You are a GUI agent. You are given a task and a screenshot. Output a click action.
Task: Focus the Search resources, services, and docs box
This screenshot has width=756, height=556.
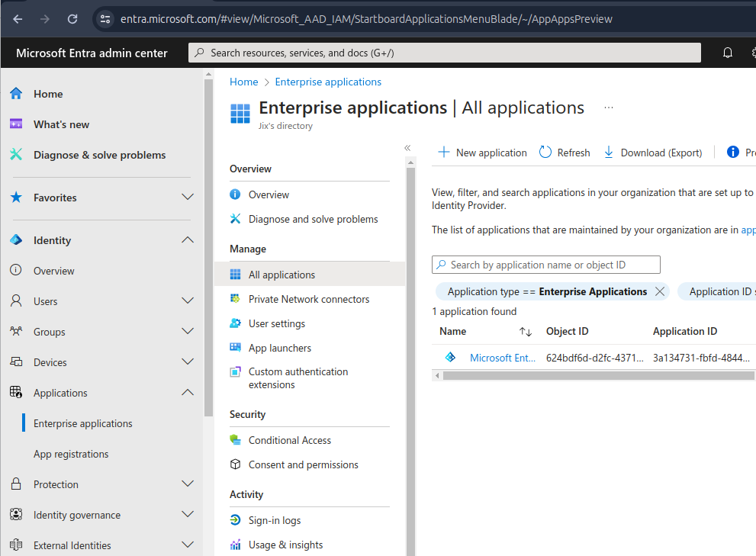(x=445, y=53)
